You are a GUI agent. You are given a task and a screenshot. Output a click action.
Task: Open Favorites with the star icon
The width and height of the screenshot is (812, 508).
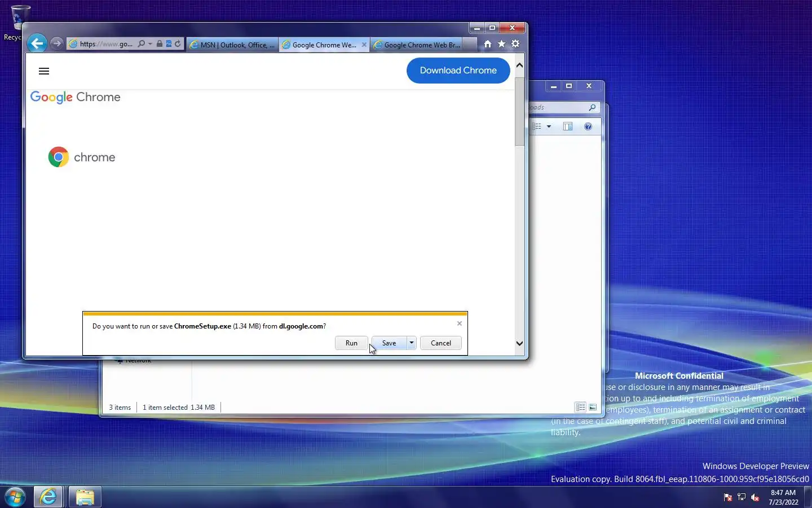click(501, 43)
